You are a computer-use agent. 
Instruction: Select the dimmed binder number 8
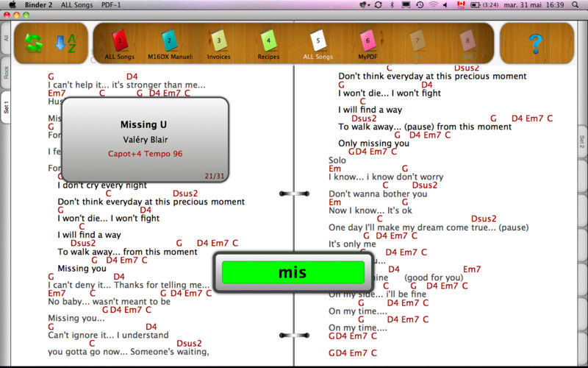[x=466, y=42]
